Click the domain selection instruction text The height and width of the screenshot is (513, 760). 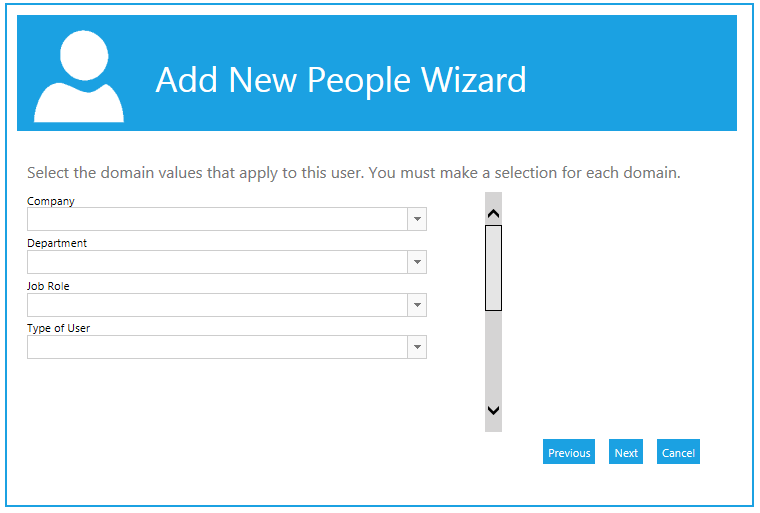pyautogui.click(x=353, y=172)
